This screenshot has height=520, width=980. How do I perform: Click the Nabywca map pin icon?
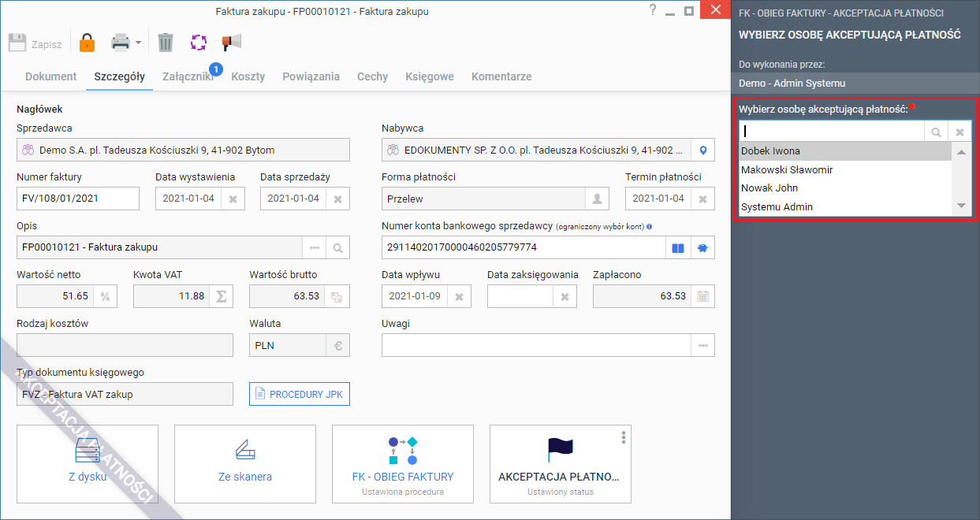(703, 150)
